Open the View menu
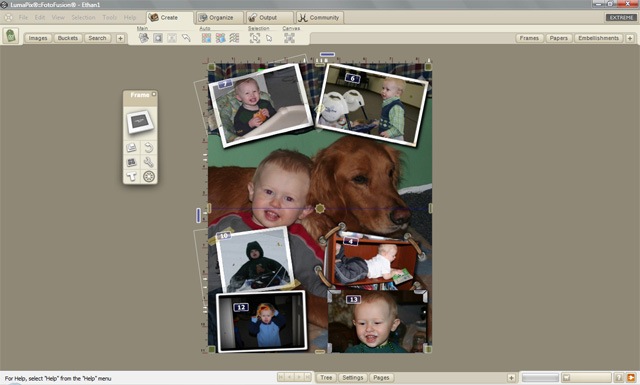The image size is (640, 385). pyautogui.click(x=58, y=18)
